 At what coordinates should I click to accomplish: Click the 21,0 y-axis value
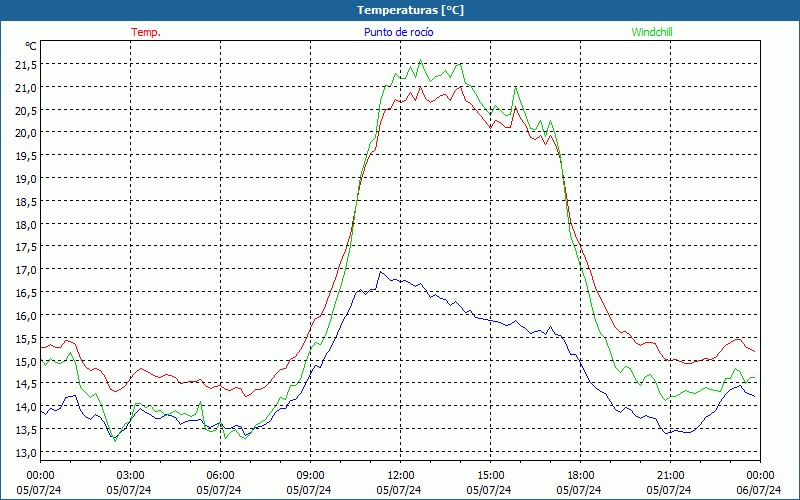26,88
